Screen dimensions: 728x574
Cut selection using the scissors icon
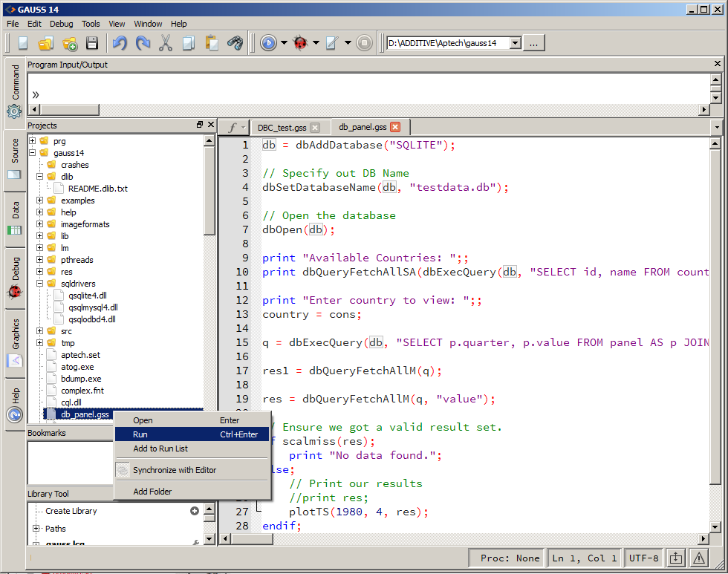pos(165,43)
